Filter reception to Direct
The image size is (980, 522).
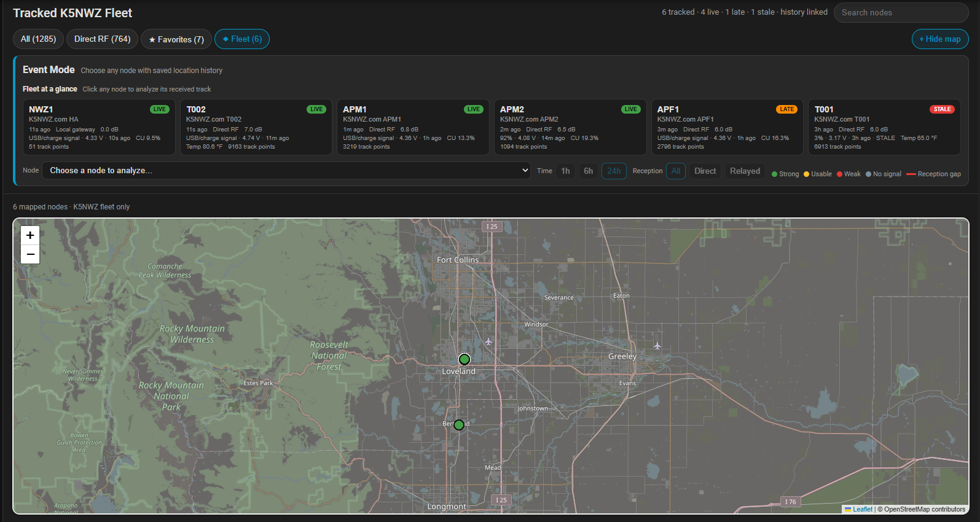point(705,171)
